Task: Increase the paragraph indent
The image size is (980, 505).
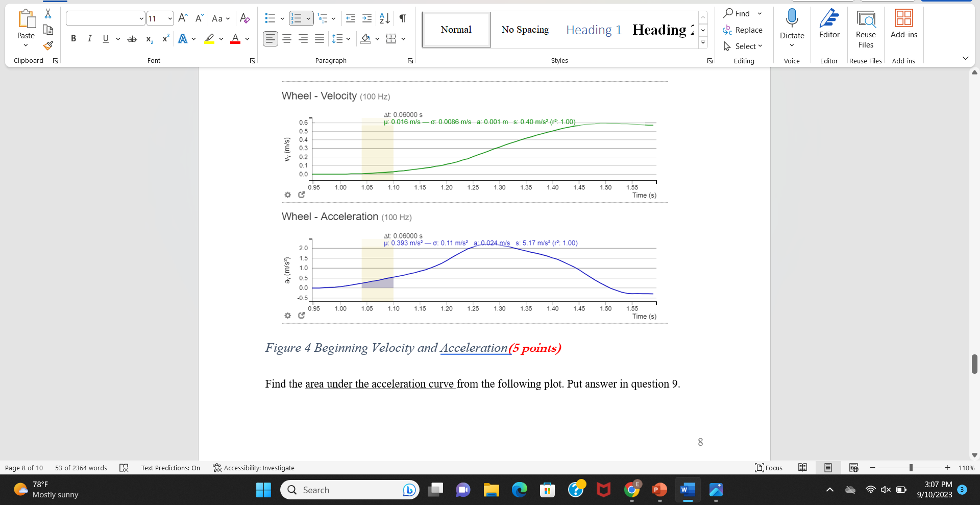Action: 367,19
